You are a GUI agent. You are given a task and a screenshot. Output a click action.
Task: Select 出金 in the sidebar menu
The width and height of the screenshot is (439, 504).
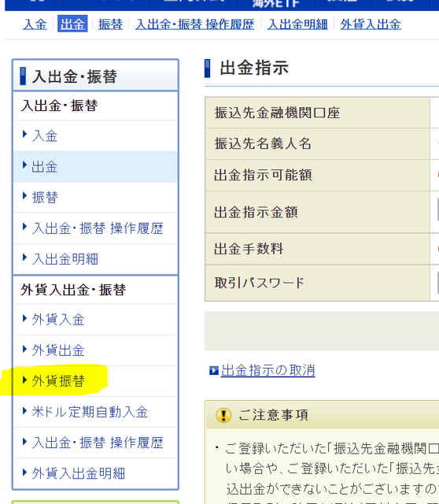point(44,167)
